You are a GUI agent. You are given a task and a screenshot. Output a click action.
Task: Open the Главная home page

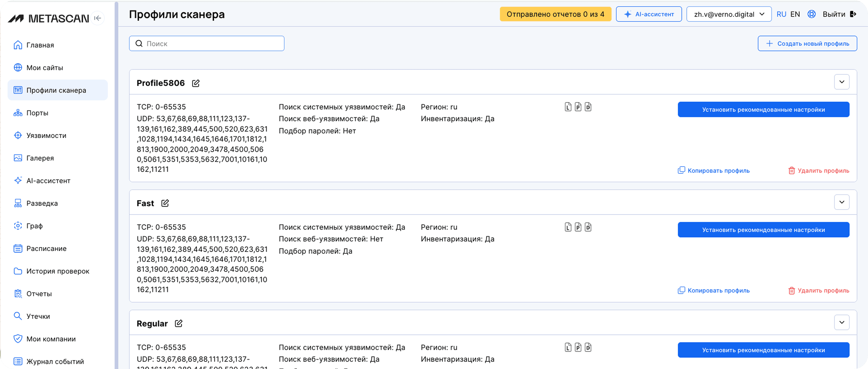pyautogui.click(x=58, y=45)
